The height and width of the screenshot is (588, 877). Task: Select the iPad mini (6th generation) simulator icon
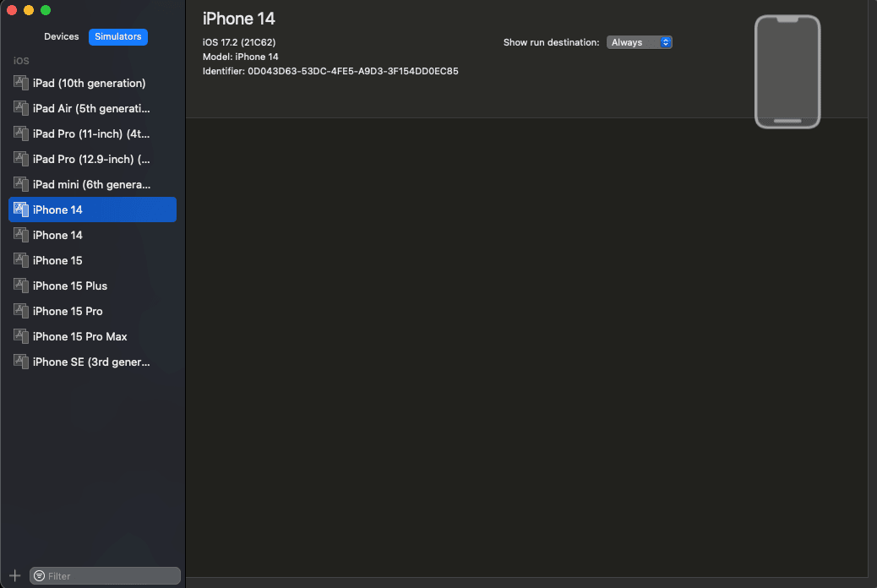tap(20, 184)
